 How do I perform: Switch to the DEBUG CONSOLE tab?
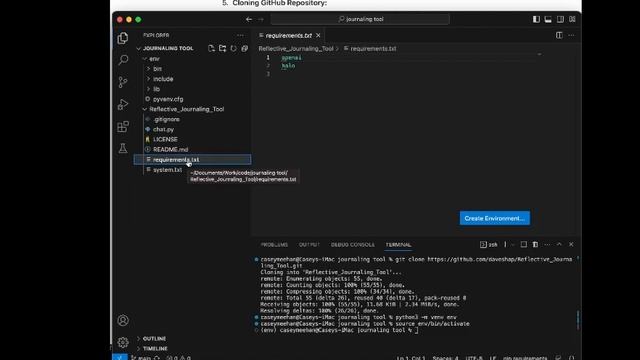coord(353,244)
